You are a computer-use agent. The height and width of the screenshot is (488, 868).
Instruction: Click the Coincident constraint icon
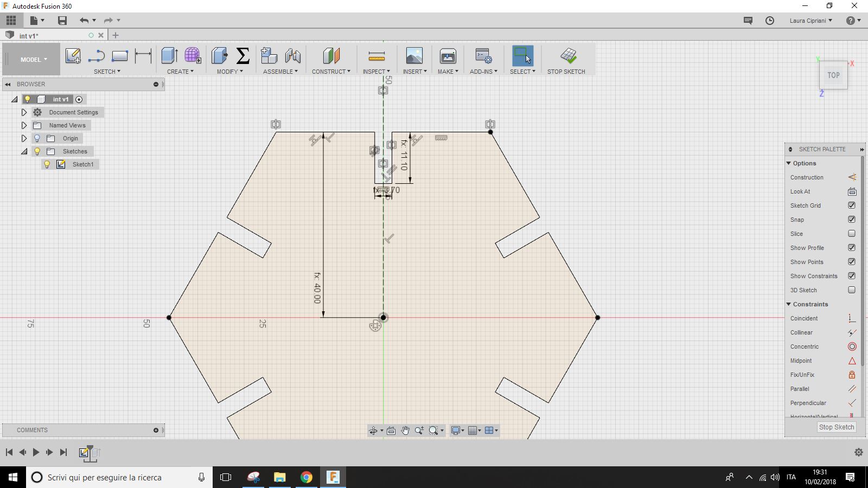click(x=852, y=318)
